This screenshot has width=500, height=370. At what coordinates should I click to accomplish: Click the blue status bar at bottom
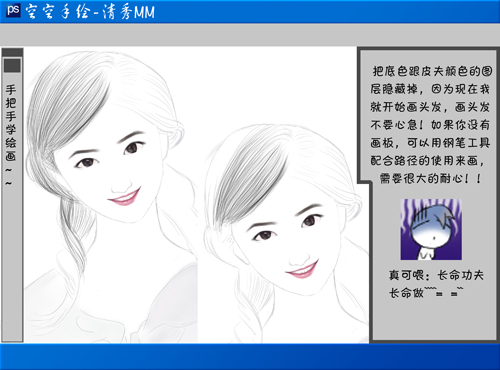tap(250, 357)
